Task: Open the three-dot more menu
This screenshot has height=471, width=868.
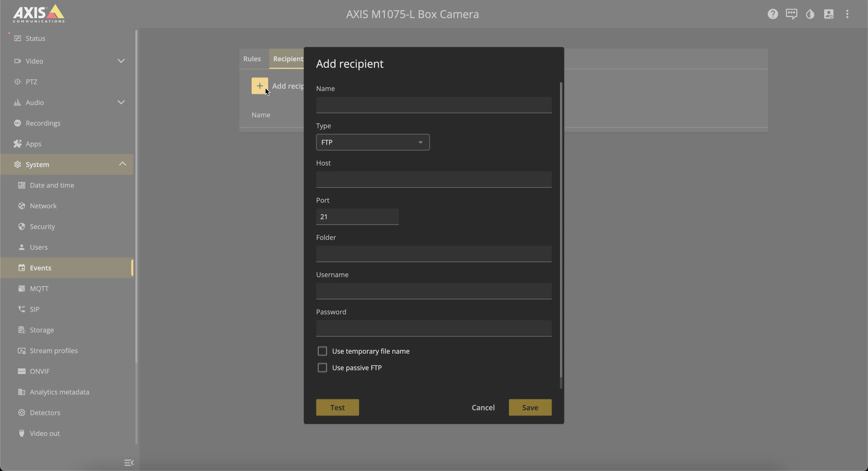Action: coord(847,14)
